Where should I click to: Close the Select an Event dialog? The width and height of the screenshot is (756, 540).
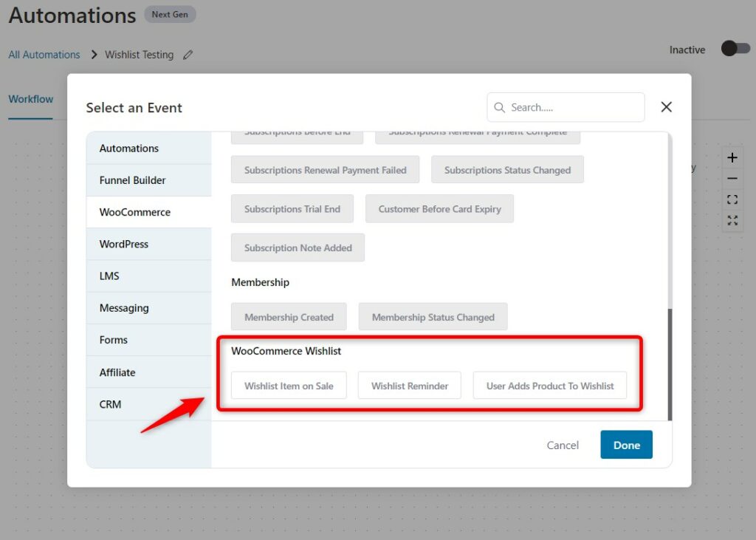click(x=667, y=107)
